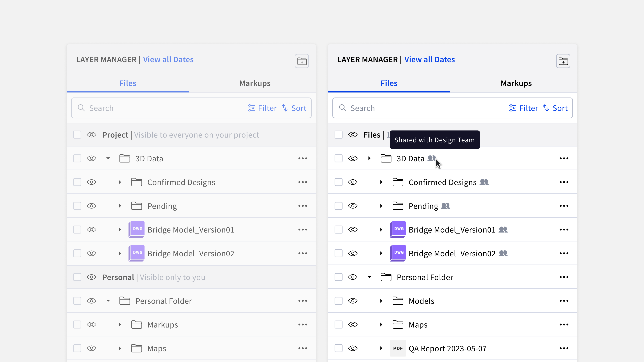Click View all Dates link in left panel
The image size is (644, 362).
point(168,59)
